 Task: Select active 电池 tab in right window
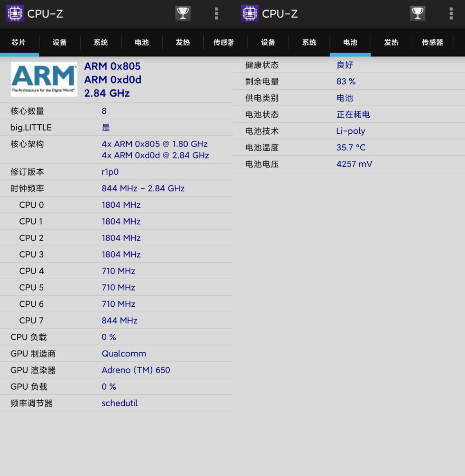(x=350, y=42)
